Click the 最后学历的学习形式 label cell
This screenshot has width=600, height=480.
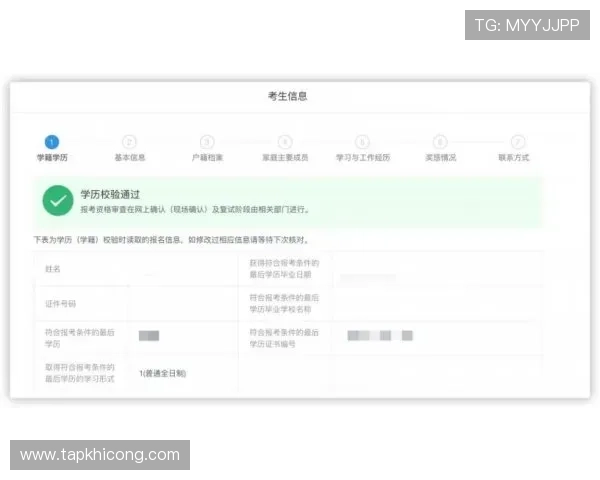pos(80,373)
